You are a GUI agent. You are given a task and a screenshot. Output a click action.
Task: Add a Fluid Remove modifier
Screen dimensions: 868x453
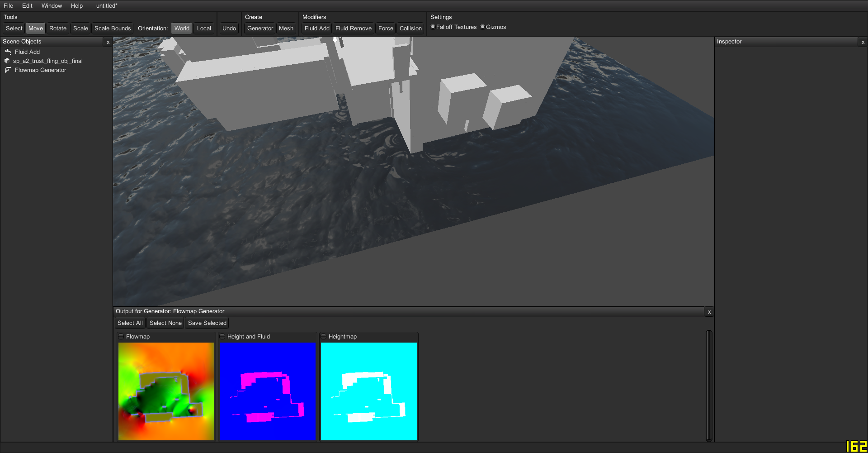(354, 28)
